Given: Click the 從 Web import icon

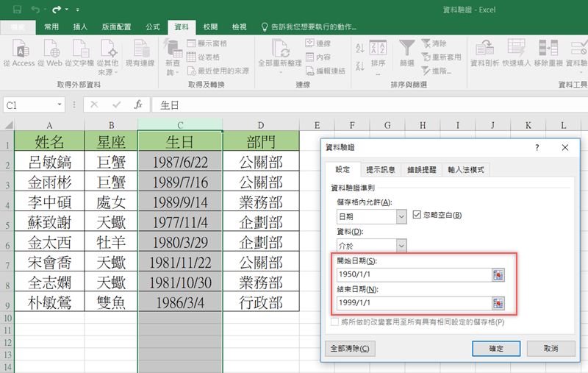Looking at the screenshot, I should pyautogui.click(x=50, y=51).
